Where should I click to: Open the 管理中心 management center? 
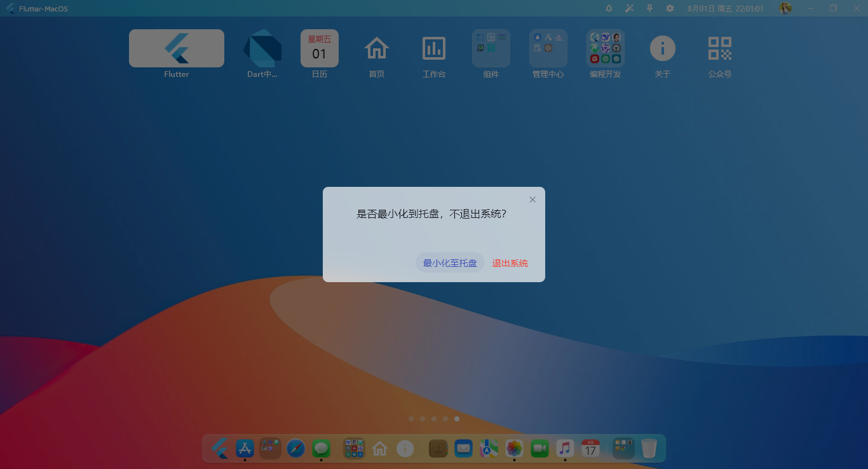548,48
